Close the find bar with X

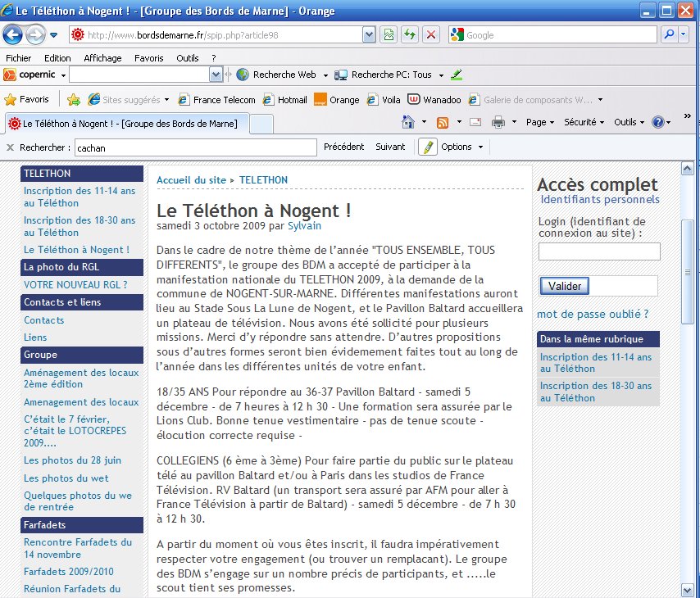[10, 147]
